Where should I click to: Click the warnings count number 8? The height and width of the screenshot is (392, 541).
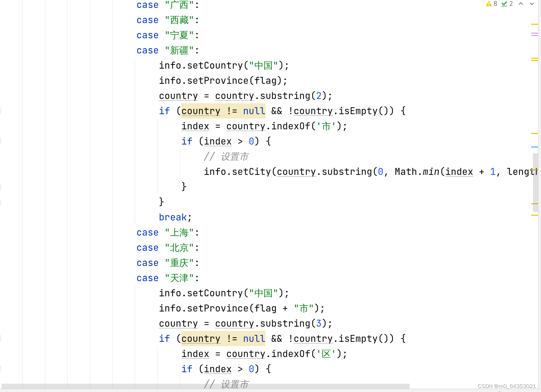[x=495, y=4]
